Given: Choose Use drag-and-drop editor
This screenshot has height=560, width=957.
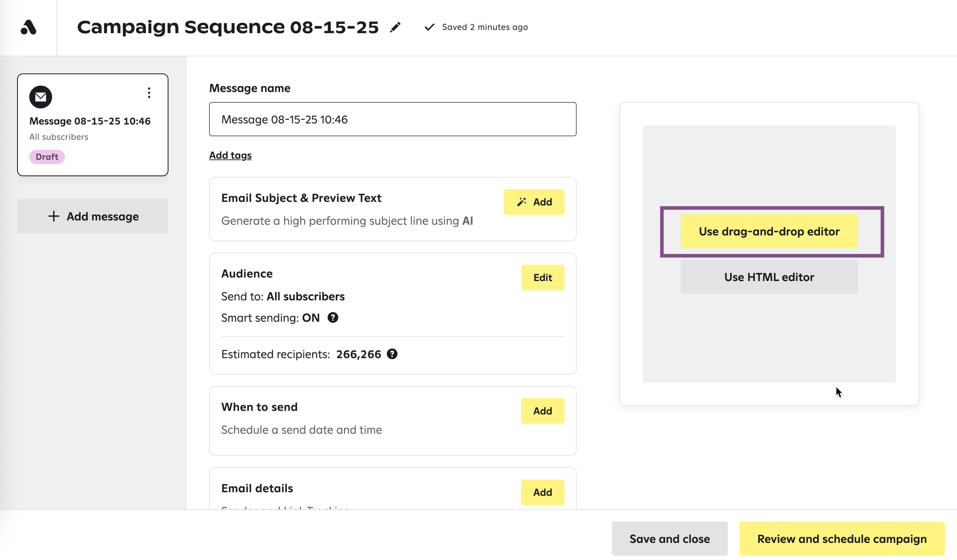Looking at the screenshot, I should pyautogui.click(x=769, y=231).
